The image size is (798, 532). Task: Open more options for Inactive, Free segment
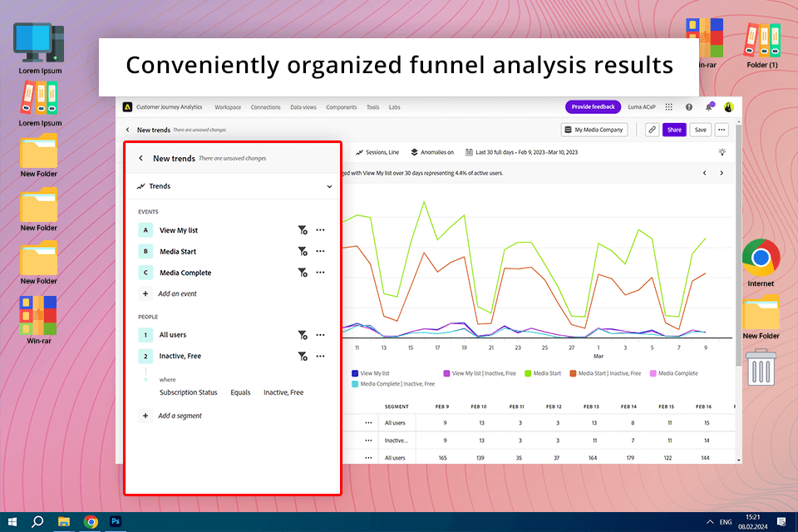[x=320, y=356]
